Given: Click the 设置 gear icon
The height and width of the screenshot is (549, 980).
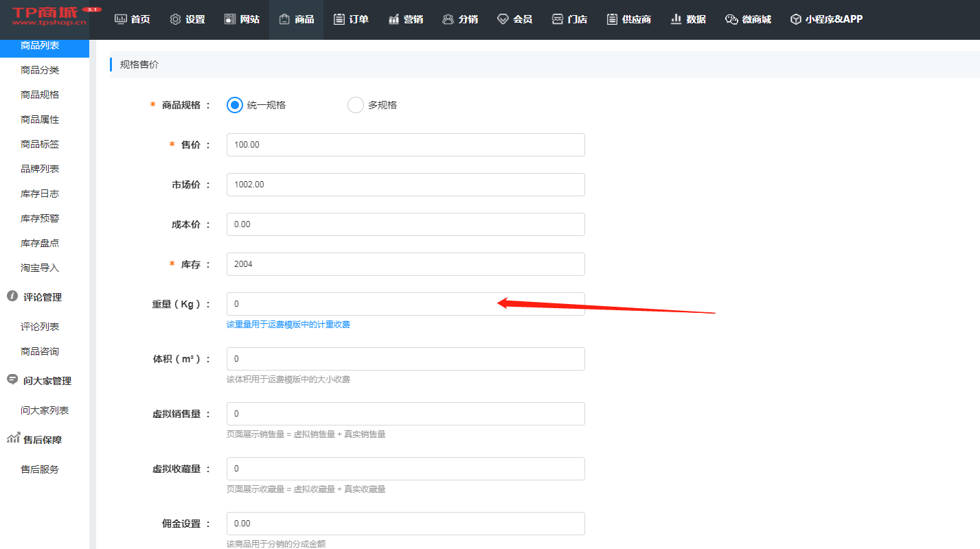Looking at the screenshot, I should point(175,19).
